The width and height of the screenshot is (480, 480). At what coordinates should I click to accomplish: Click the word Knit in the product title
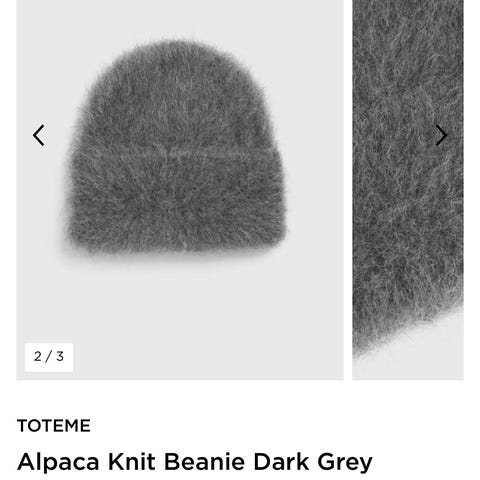[x=132, y=462]
